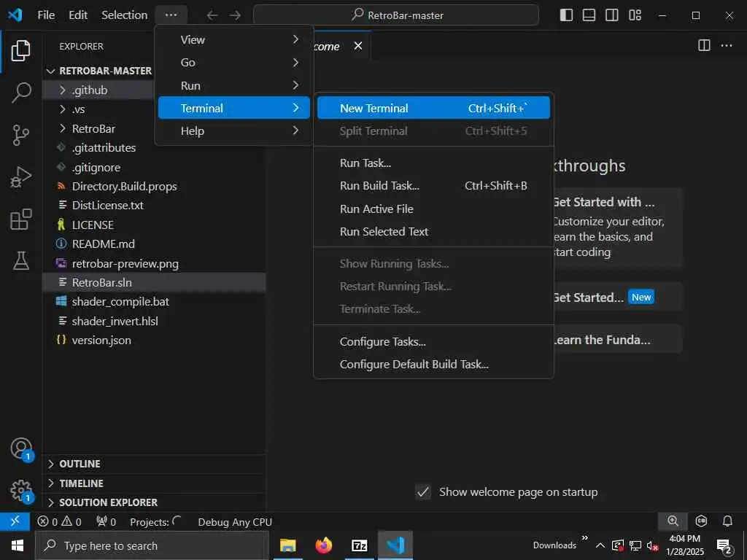Go forward using the right arrow

pyautogui.click(x=235, y=15)
